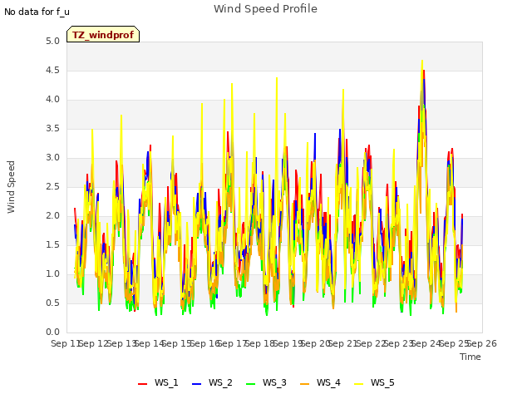Image resolution: width=532 pixels, height=399 pixels.
Task: Click the 3.0 y-axis tick label
Action: click(x=52, y=157)
